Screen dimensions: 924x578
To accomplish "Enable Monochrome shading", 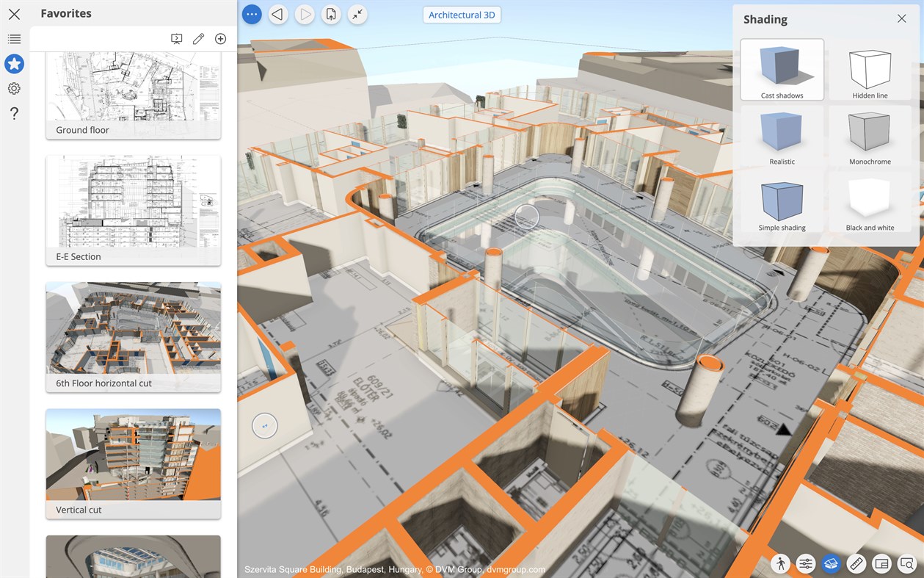I will pos(869,134).
